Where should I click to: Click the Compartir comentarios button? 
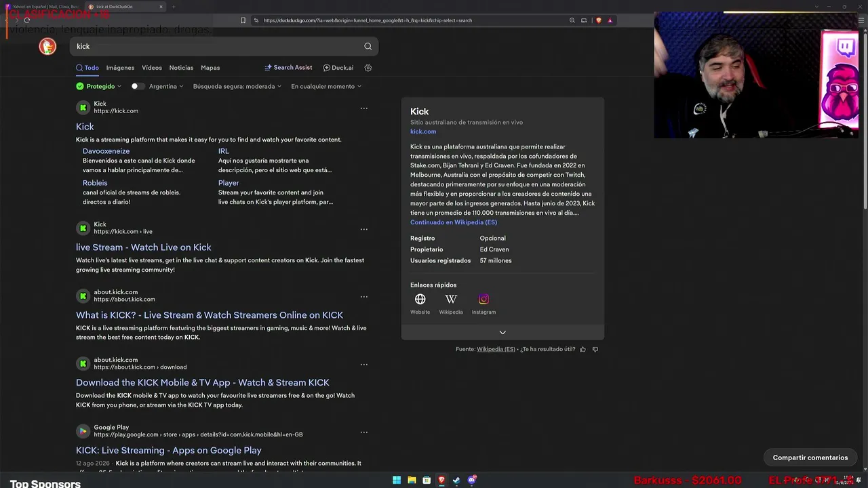(810, 457)
